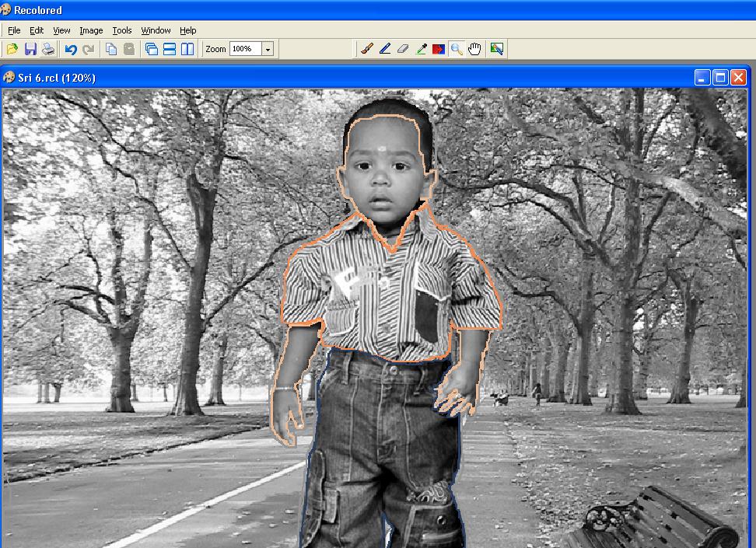Select the red-to-blue color change tool
The image size is (756, 548).
point(438,49)
